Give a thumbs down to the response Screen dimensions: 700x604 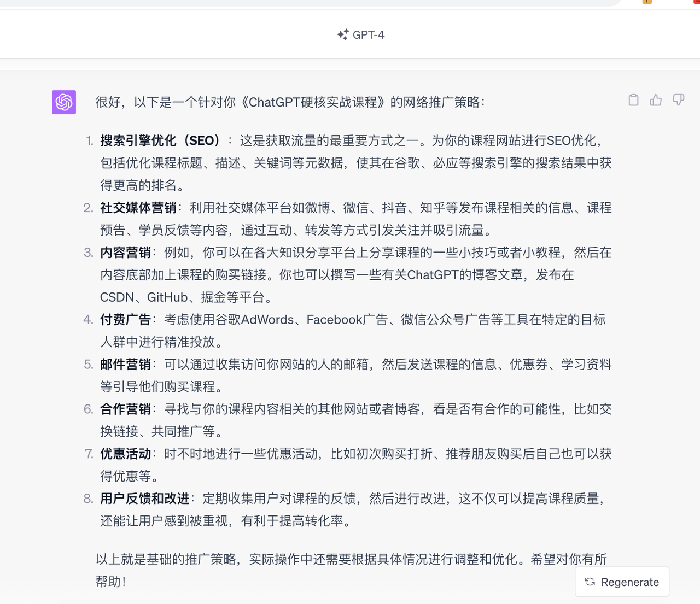(678, 99)
